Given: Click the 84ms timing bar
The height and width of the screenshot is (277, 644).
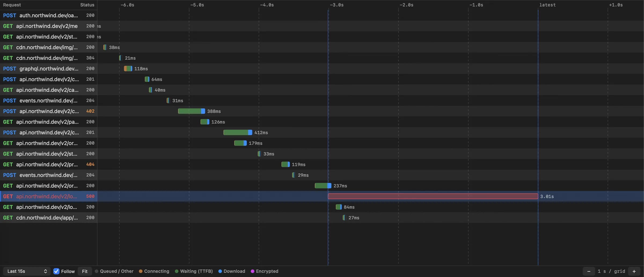Looking at the screenshot, I should coord(339,207).
